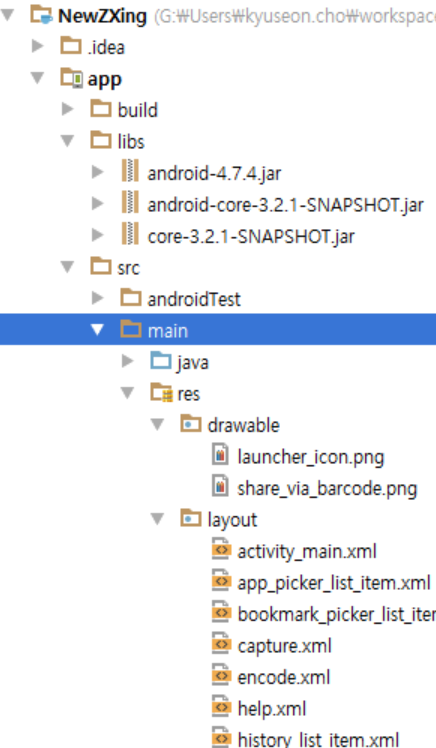
Task: Expand the androidTest folder arrow
Action: (97, 298)
